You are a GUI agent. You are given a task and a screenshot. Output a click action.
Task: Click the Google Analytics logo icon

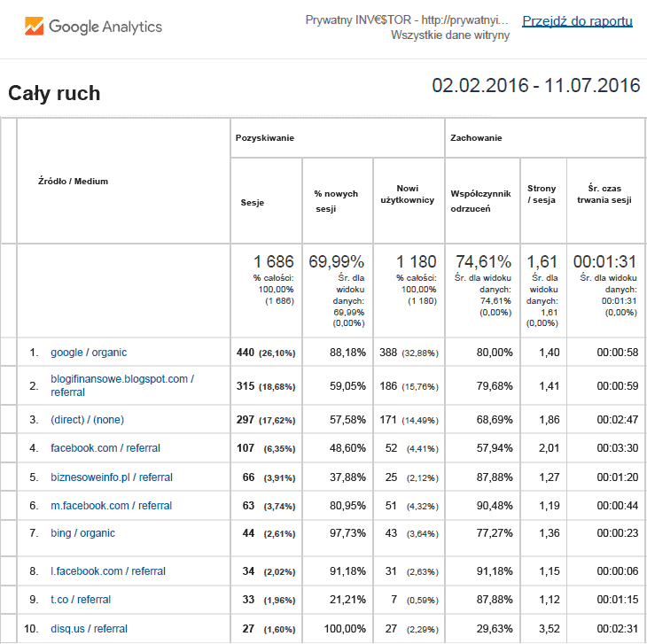click(x=34, y=26)
